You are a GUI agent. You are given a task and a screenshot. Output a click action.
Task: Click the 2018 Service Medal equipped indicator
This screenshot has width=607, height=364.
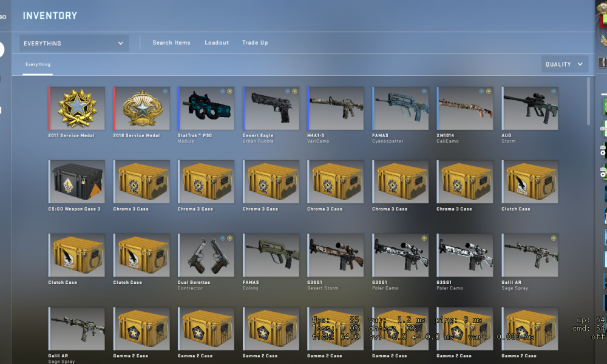pyautogui.click(x=165, y=91)
